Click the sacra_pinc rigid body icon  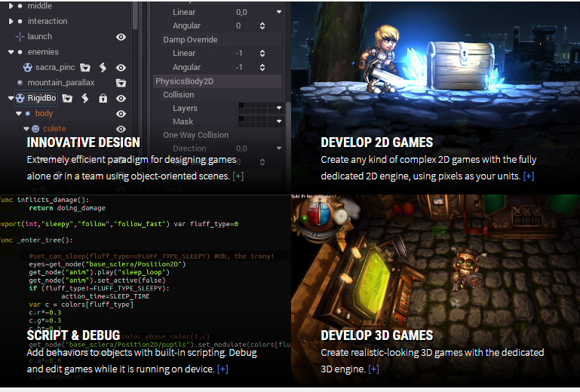pos(27,67)
